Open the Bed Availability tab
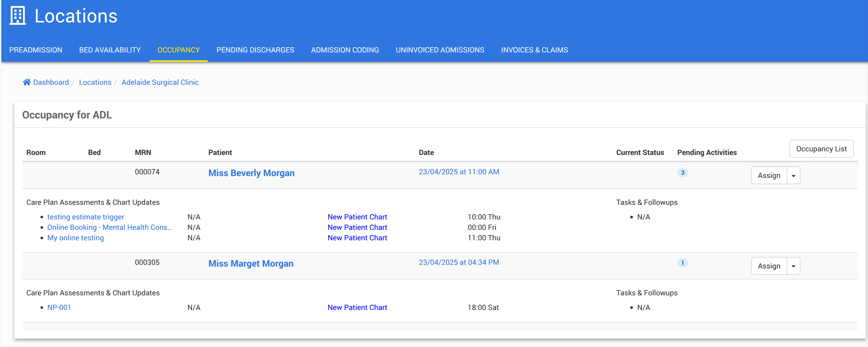This screenshot has height=347, width=868. [110, 50]
